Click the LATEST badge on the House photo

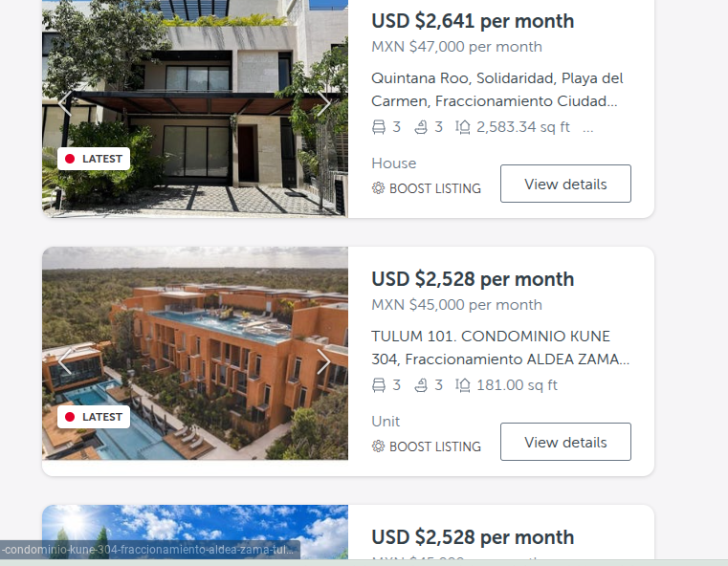(94, 159)
